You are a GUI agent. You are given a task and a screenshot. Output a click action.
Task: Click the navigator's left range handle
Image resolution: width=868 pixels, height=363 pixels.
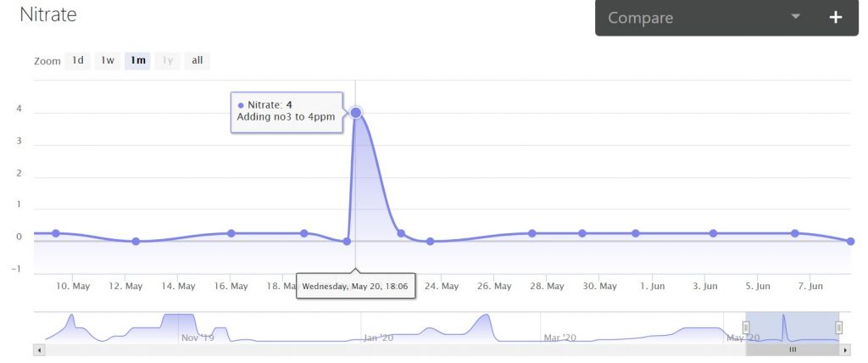point(747,327)
